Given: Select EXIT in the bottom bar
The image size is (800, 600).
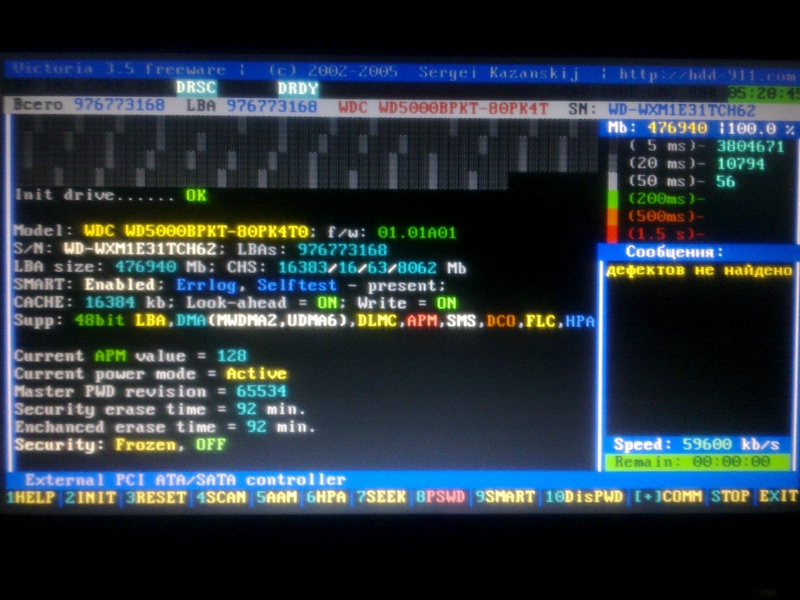Looking at the screenshot, I should pos(779,496).
